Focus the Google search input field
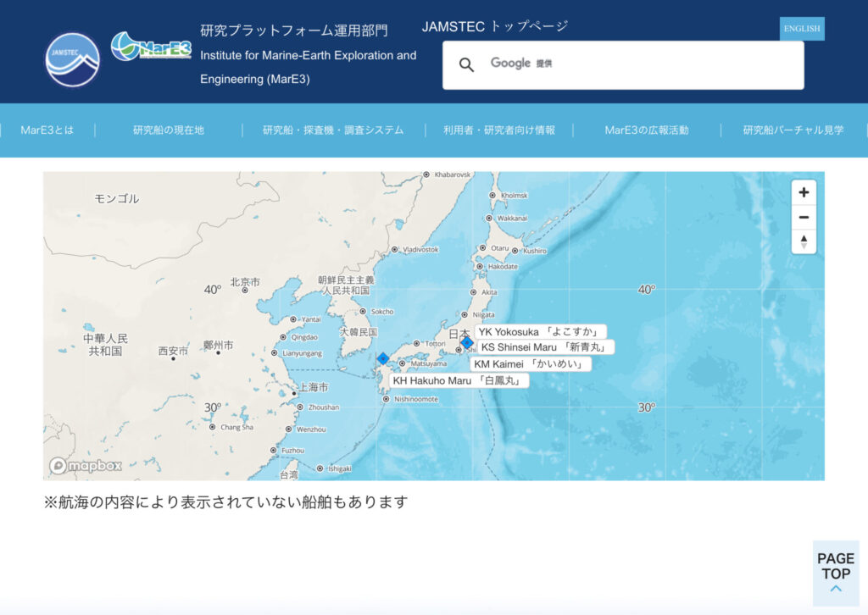Screen dimensions: 868x615 pos(661,65)
